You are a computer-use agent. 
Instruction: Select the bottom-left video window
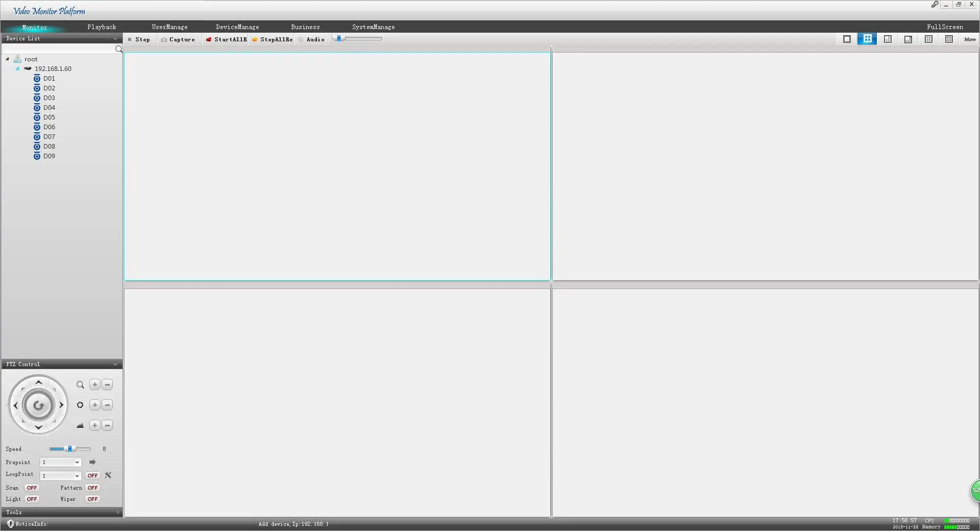[x=337, y=403]
